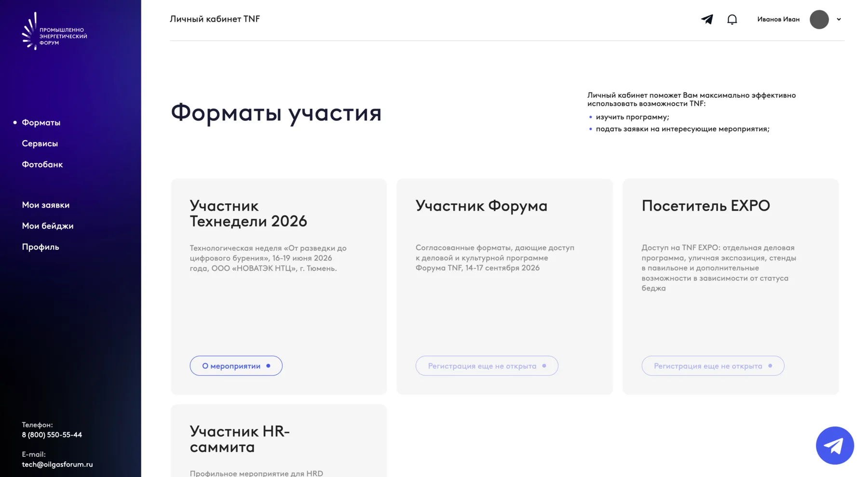Click registration button on Участник Форума card

click(x=487, y=366)
